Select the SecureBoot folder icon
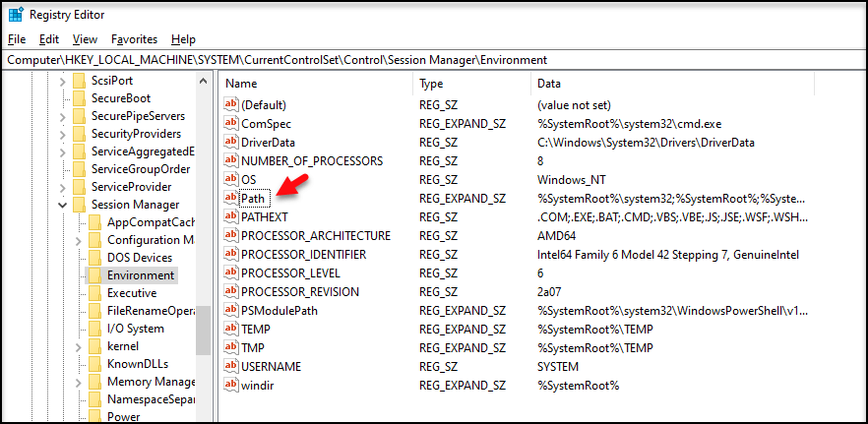Image resolution: width=868 pixels, height=424 pixels. pos(79,98)
